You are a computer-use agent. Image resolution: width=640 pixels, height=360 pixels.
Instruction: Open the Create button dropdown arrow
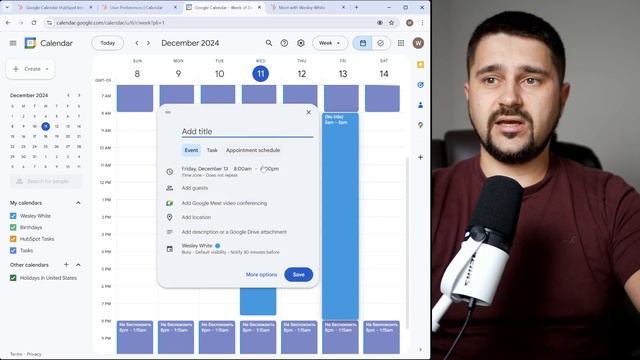click(x=47, y=69)
